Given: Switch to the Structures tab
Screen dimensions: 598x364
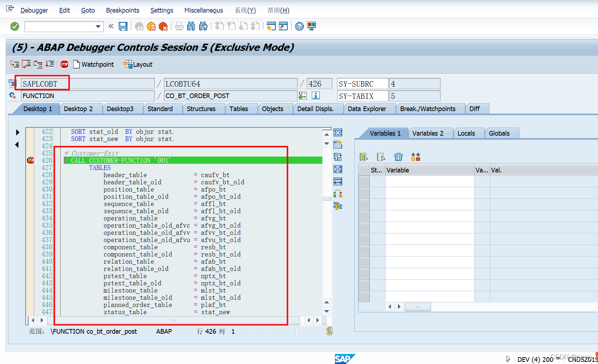Looking at the screenshot, I should pyautogui.click(x=201, y=109).
